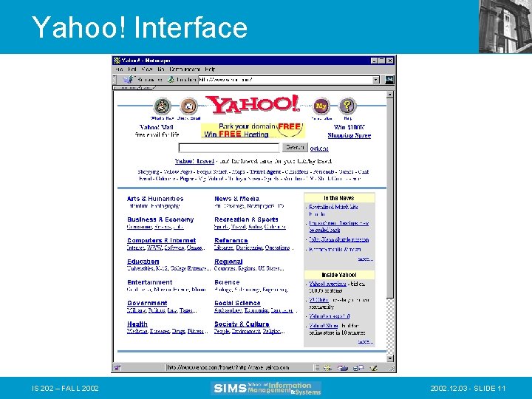Open the Newsgroups icon in component bar
Viewport: 532px width, 399px height.
pos(358,368)
